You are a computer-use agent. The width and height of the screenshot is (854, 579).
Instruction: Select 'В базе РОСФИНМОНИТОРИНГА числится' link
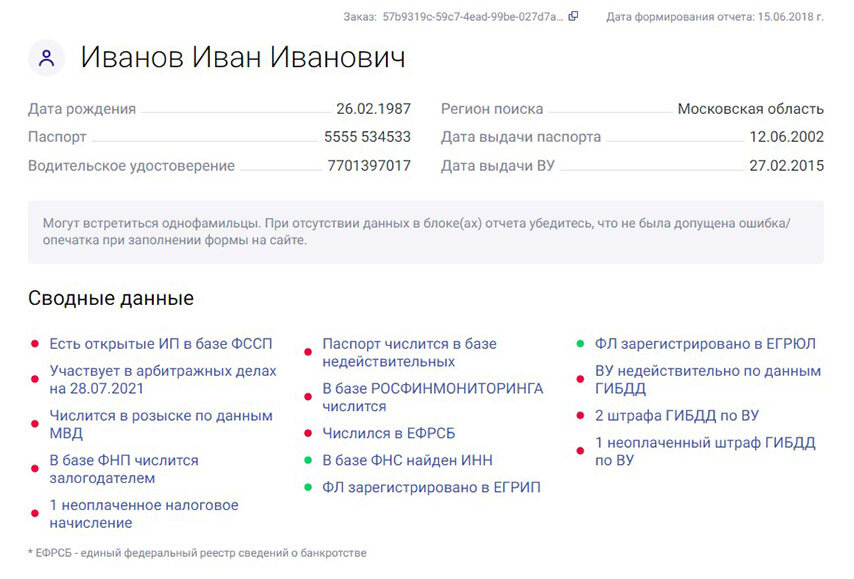(x=433, y=397)
